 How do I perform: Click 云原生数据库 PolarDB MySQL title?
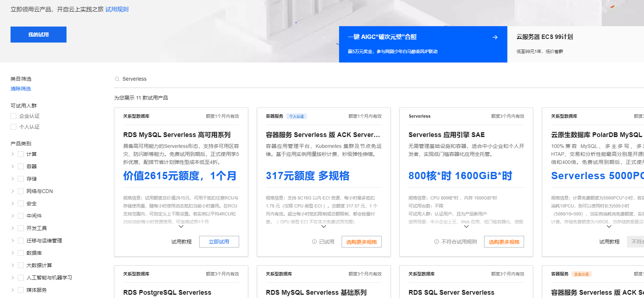[x=597, y=135]
